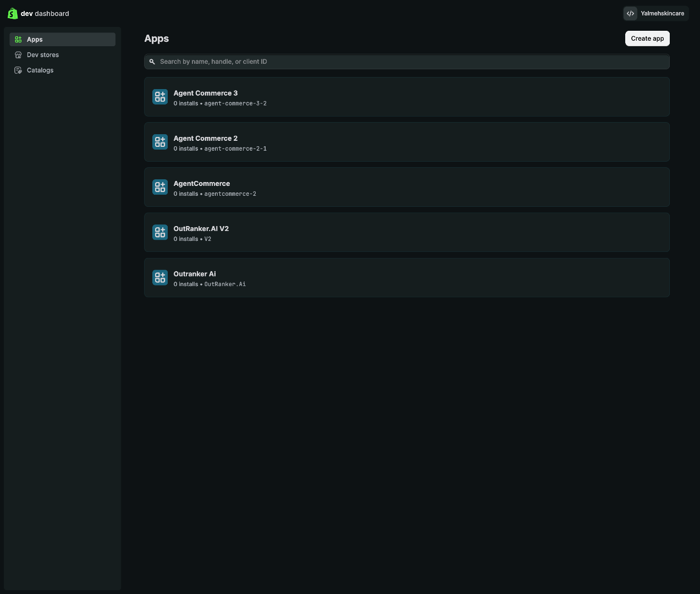Click the handle text agentcommerce-2
Image resolution: width=700 pixels, height=594 pixels.
tap(230, 194)
